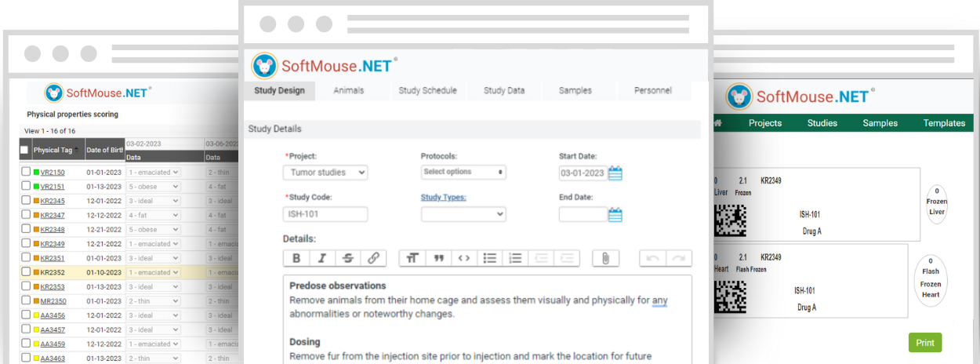
Task: Open Projects in the right window's green menu
Action: (x=765, y=123)
